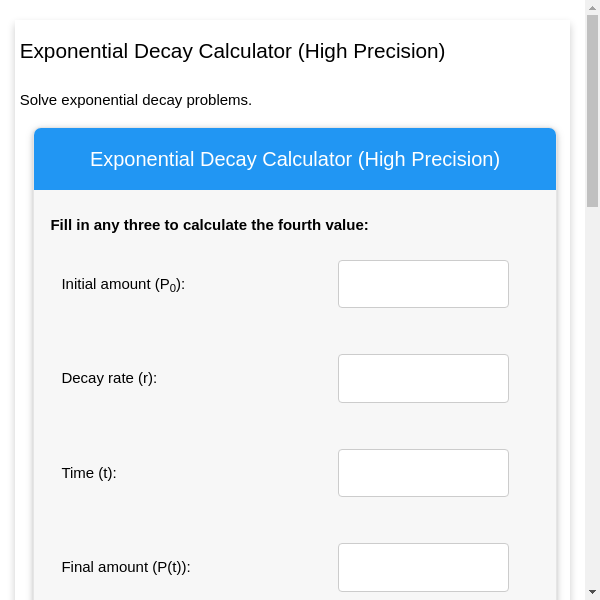Click the subscript 0 in the P0 label
The image size is (600, 600).
pyautogui.click(x=173, y=288)
